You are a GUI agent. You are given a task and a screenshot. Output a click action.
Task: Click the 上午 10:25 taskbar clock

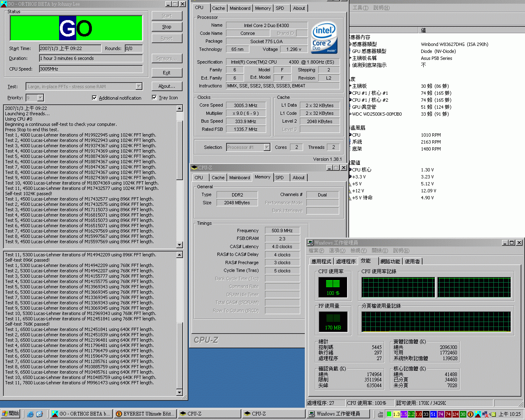click(509, 414)
